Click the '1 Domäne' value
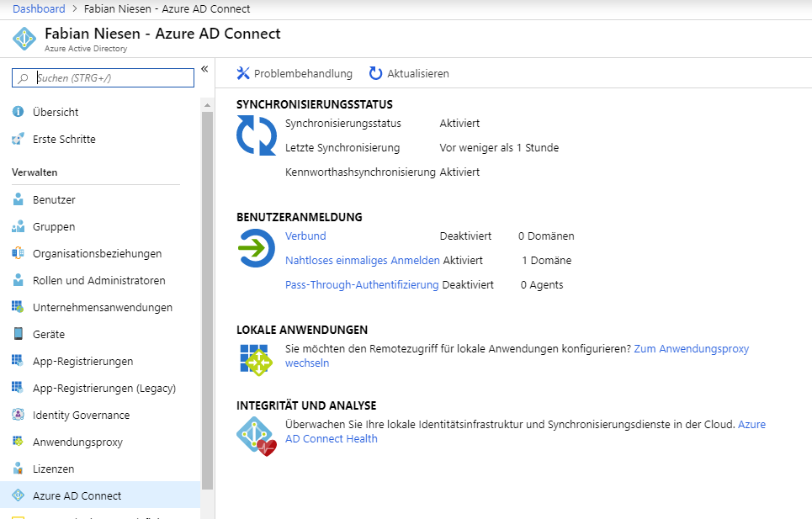The height and width of the screenshot is (519, 812). click(546, 260)
